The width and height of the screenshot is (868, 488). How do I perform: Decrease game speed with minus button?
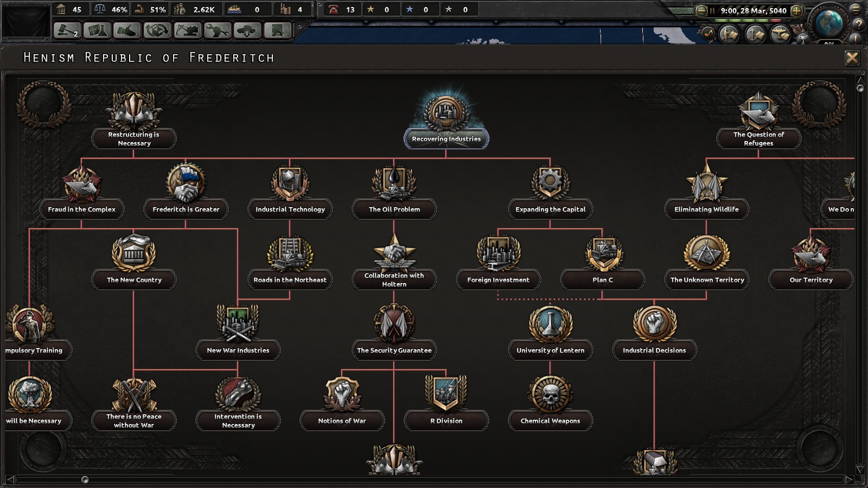[701, 10]
